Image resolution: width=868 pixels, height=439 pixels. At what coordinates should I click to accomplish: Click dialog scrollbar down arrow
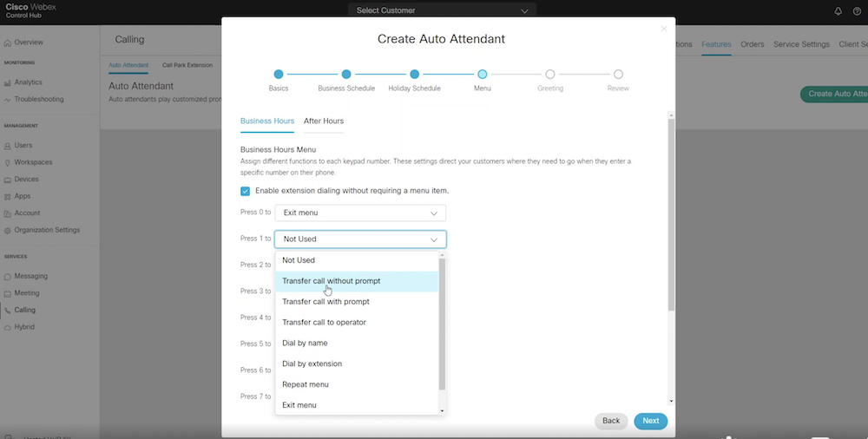(x=672, y=402)
